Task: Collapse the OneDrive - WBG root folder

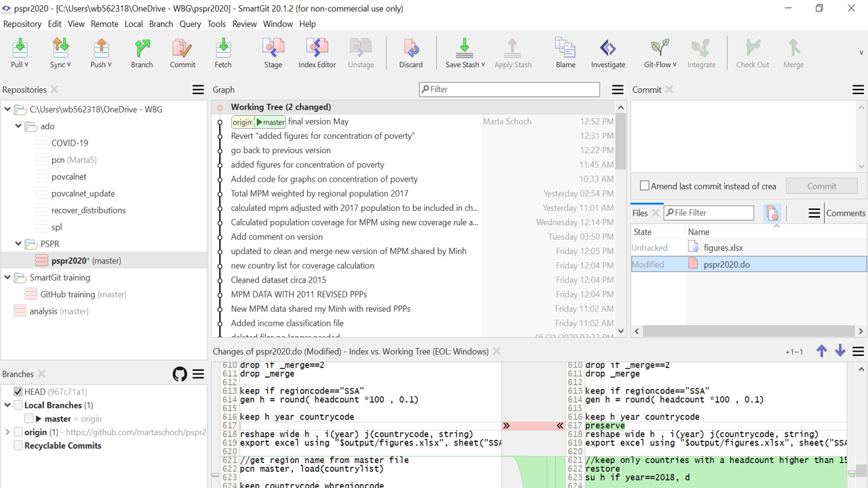Action: point(7,109)
